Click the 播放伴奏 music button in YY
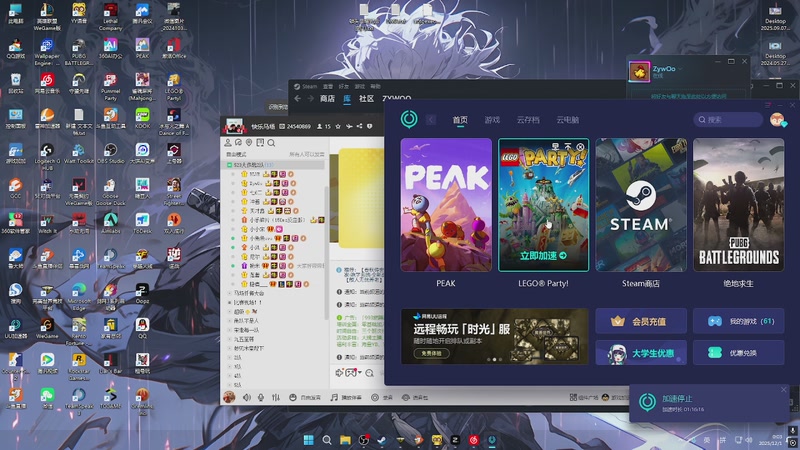The width and height of the screenshot is (800, 450). click(x=346, y=397)
